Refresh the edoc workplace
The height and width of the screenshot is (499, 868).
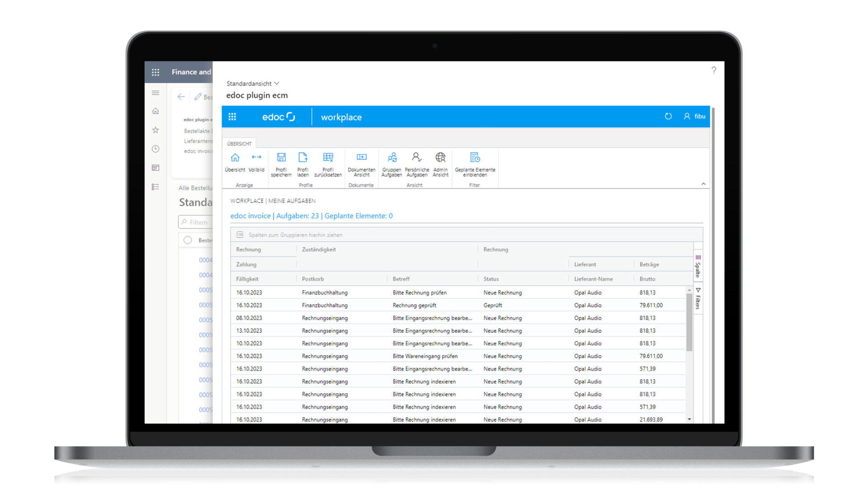click(668, 117)
